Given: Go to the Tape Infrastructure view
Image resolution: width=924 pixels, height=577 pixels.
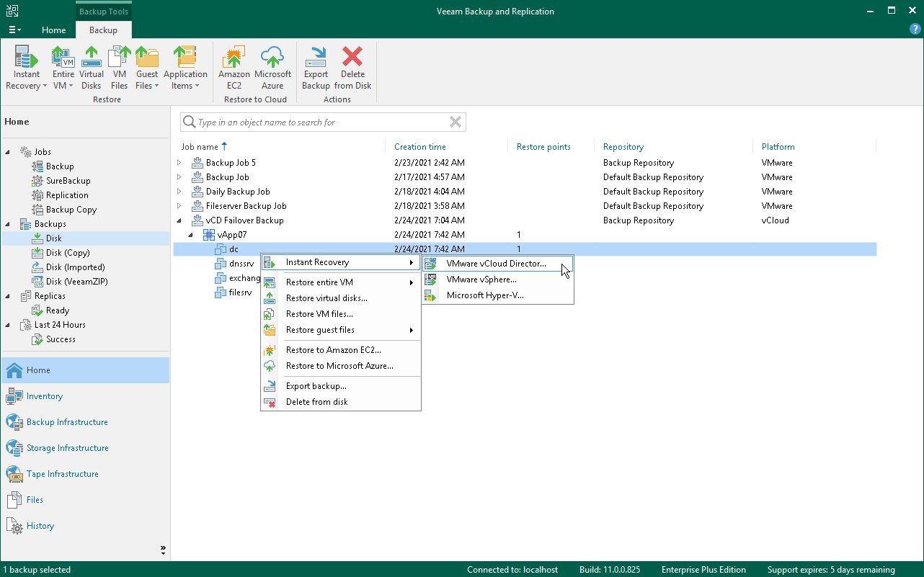Looking at the screenshot, I should (x=63, y=474).
